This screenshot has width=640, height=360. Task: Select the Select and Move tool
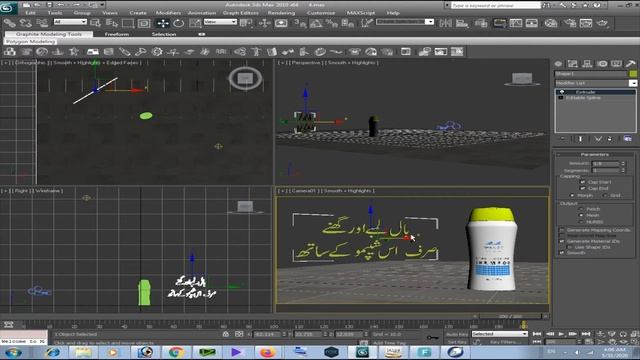pos(162,23)
